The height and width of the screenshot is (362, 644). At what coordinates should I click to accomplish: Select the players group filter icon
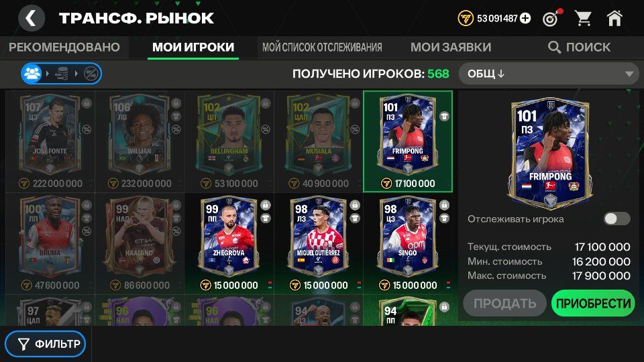32,74
